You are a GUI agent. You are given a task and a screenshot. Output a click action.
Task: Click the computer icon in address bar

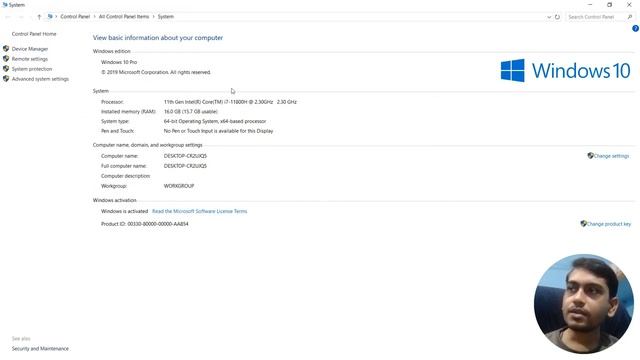pyautogui.click(x=50, y=17)
